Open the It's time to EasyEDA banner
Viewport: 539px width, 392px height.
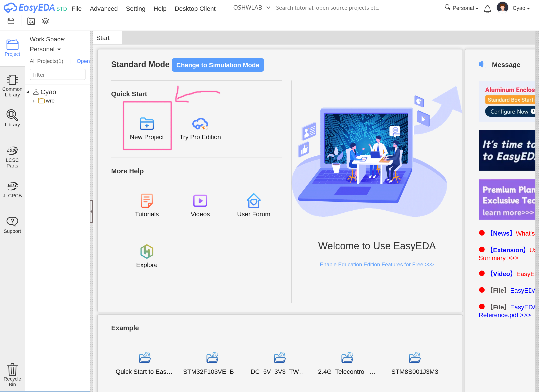(507, 150)
